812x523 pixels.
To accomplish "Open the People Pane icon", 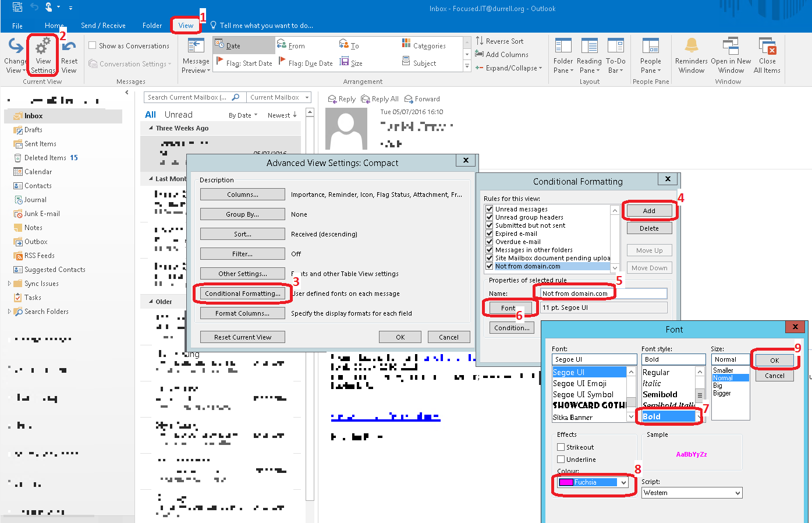I will pos(650,47).
